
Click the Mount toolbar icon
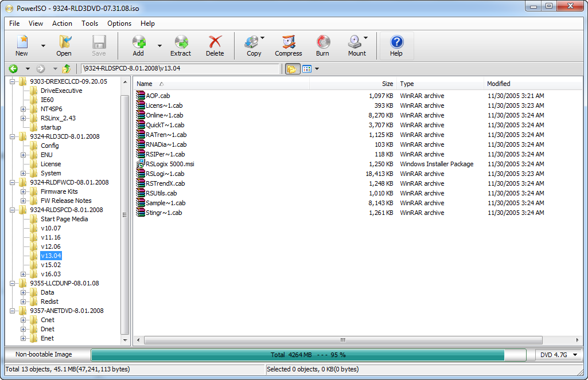coord(355,42)
